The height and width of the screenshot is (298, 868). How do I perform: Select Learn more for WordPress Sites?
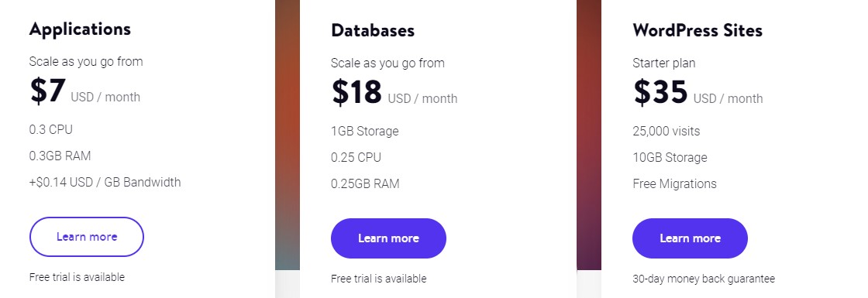pyautogui.click(x=690, y=238)
